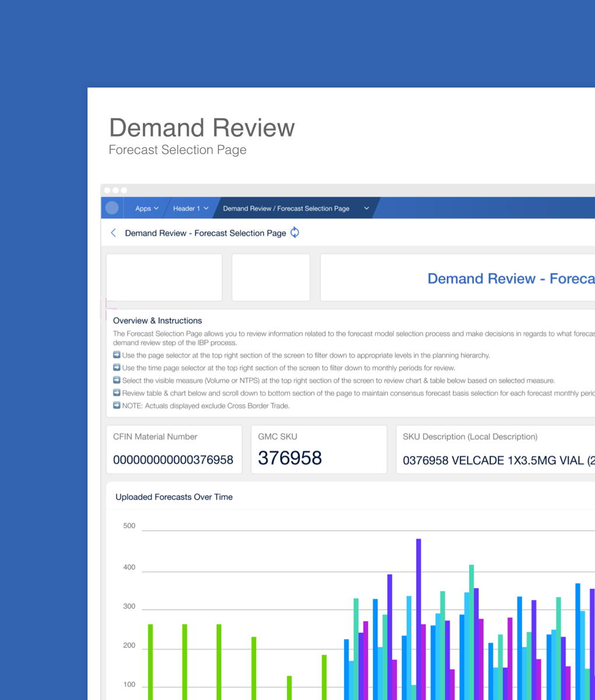Click the arrow icon beside the NOTE line
The image size is (595, 700).
pyautogui.click(x=117, y=405)
